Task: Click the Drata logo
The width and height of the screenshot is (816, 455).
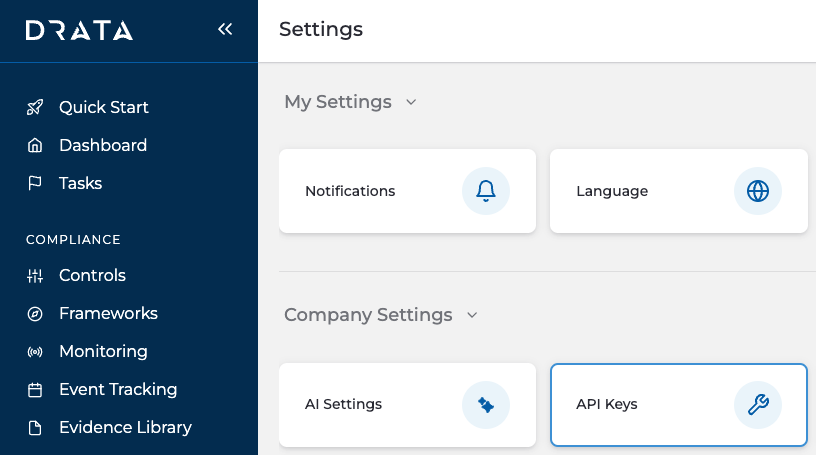Action: coord(79,30)
